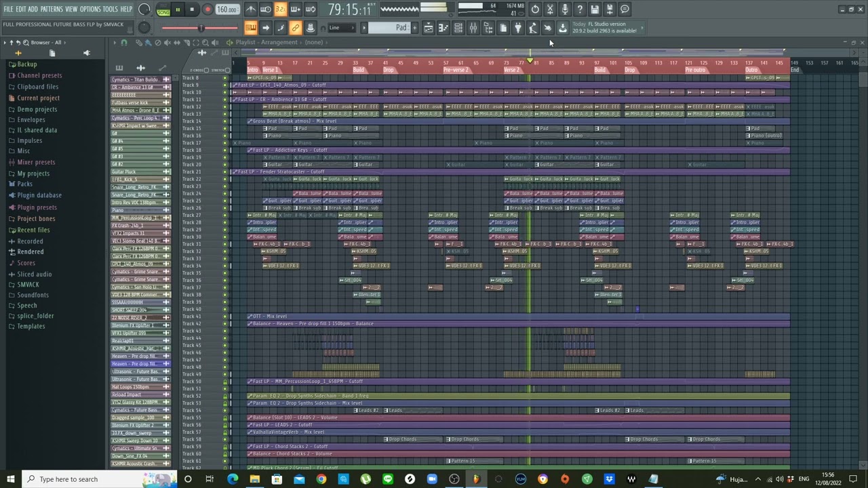This screenshot has width=868, height=488.
Task: Click the one-click audio recording microphone icon
Action: (x=565, y=9)
